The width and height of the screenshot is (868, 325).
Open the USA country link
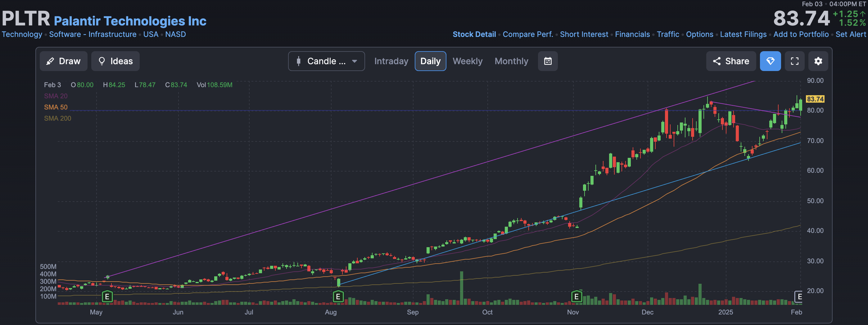pyautogui.click(x=151, y=34)
